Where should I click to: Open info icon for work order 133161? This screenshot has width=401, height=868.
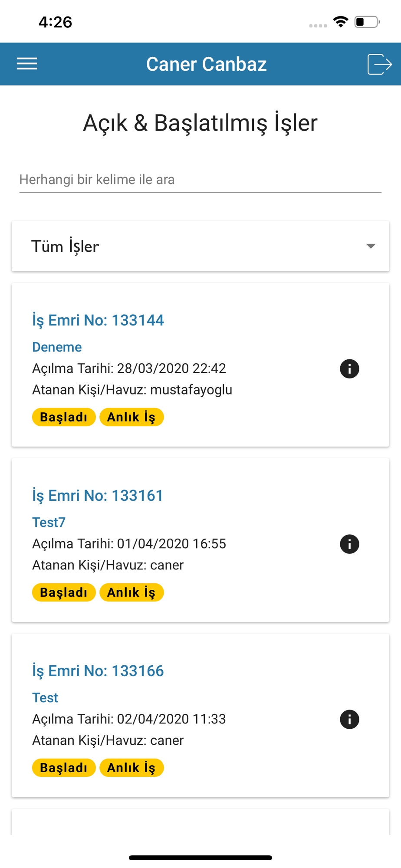(349, 544)
